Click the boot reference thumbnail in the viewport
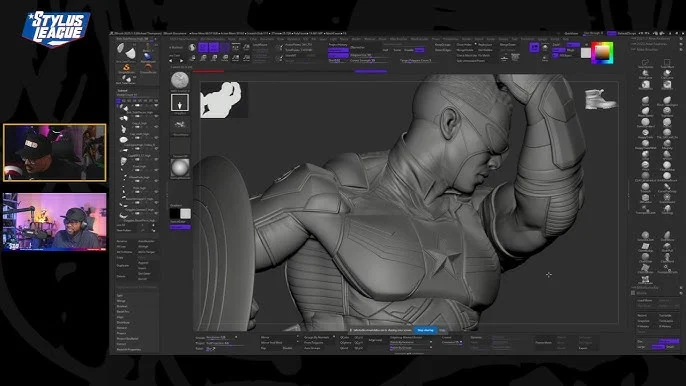 tap(601, 99)
